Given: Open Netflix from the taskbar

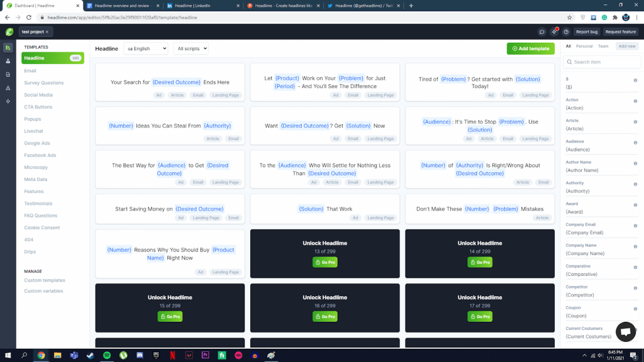Looking at the screenshot, I should (172, 356).
